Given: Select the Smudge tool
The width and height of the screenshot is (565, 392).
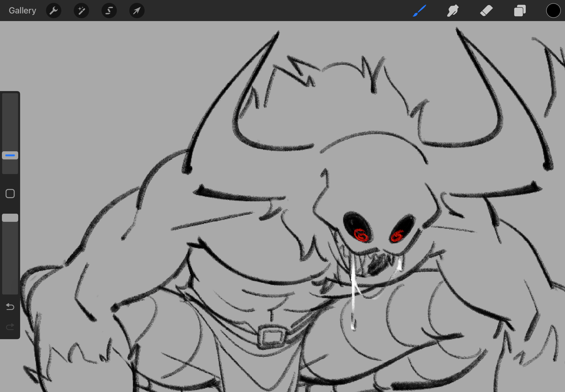Looking at the screenshot, I should point(453,11).
